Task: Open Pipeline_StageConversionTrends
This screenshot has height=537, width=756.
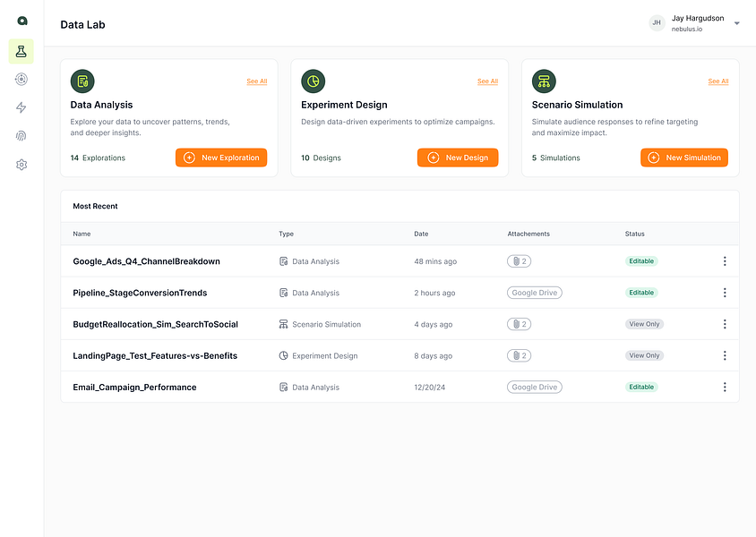Action: [x=140, y=293]
